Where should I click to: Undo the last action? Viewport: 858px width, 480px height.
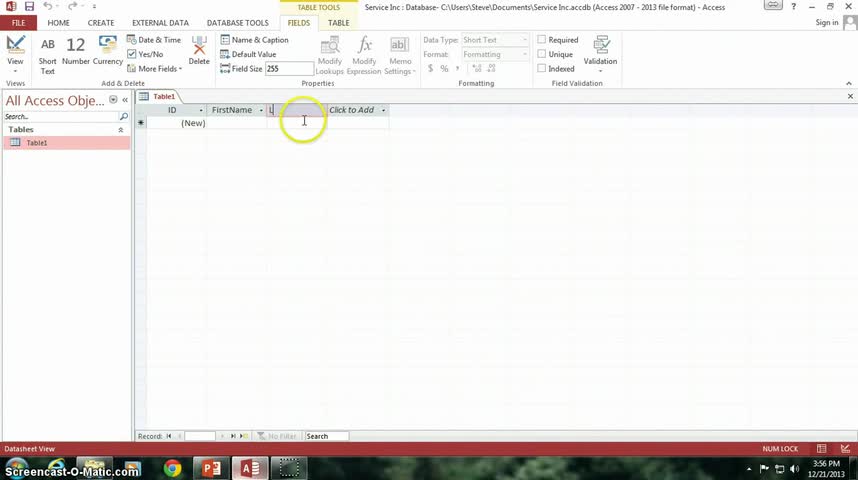(48, 7)
